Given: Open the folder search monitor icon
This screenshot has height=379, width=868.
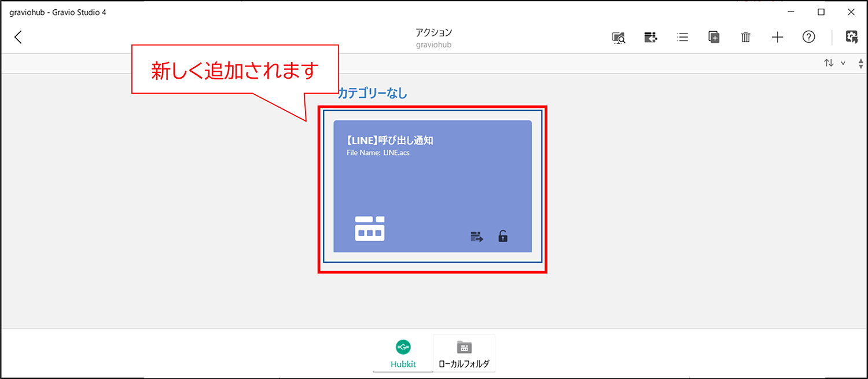Looking at the screenshot, I should (619, 38).
